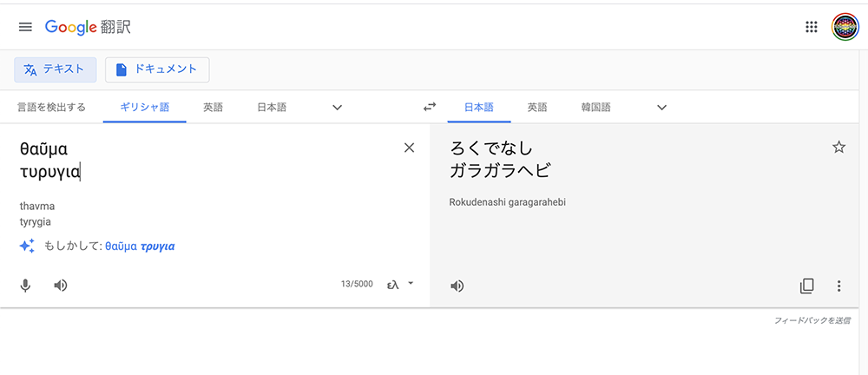Select 言語を検出する source tab
Screen dimensions: 868x375
pos(51,108)
